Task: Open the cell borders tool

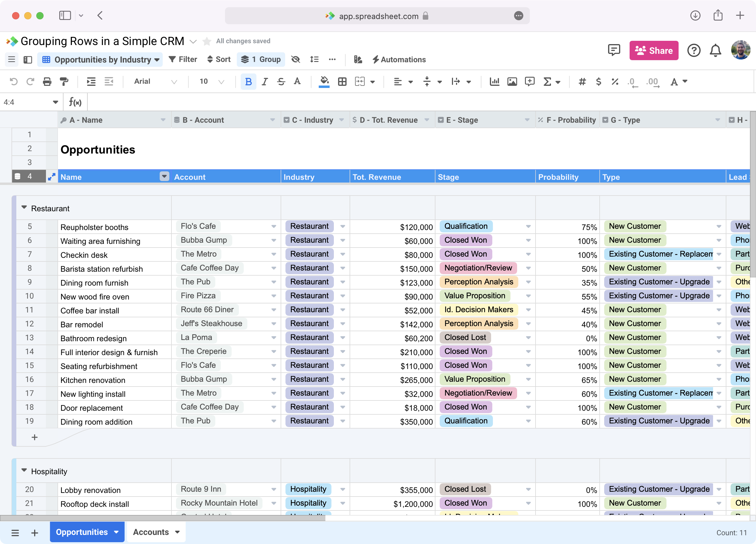Action: pos(342,82)
